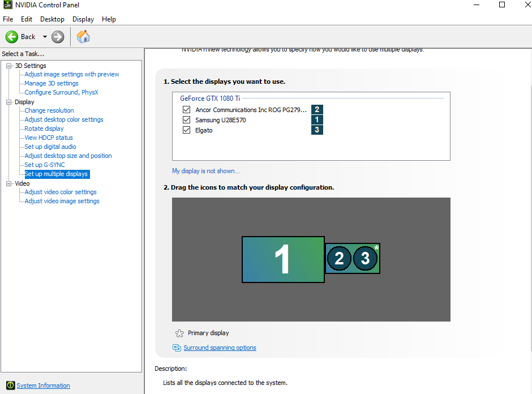Uncheck the Ancor Communications ROG PG279 display
This screenshot has width=532, height=394.
click(x=186, y=110)
